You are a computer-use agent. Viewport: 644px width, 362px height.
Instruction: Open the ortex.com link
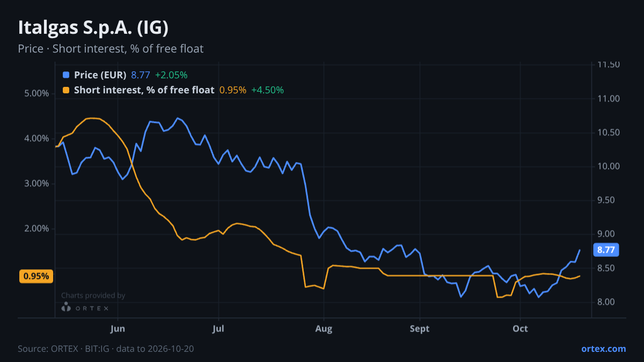(603, 349)
